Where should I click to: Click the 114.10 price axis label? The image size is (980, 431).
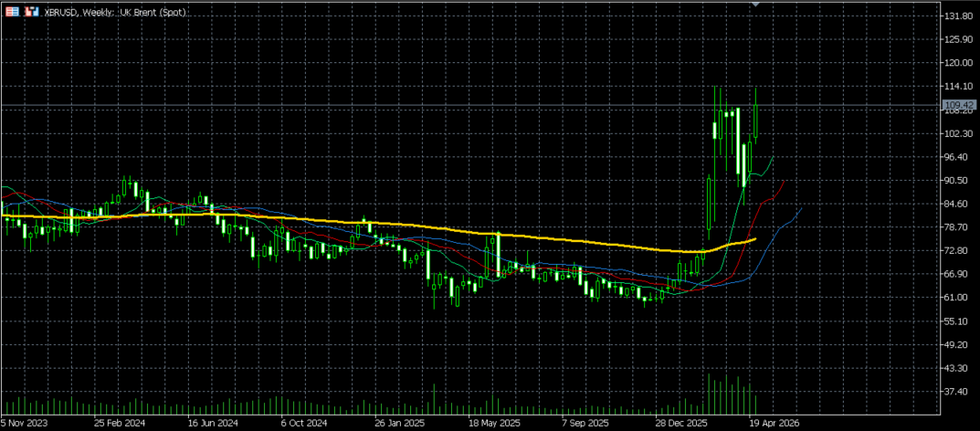click(x=959, y=86)
